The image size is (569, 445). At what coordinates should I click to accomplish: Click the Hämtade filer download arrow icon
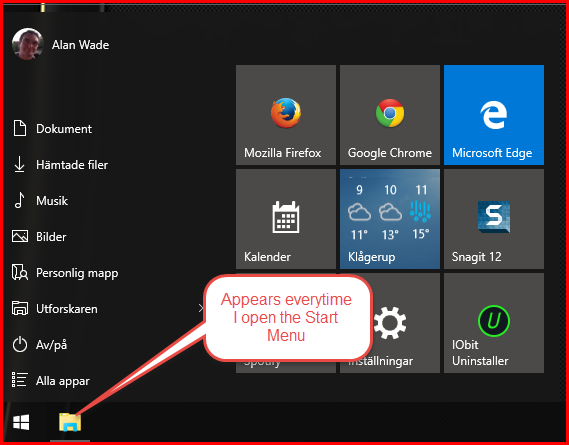tap(19, 164)
